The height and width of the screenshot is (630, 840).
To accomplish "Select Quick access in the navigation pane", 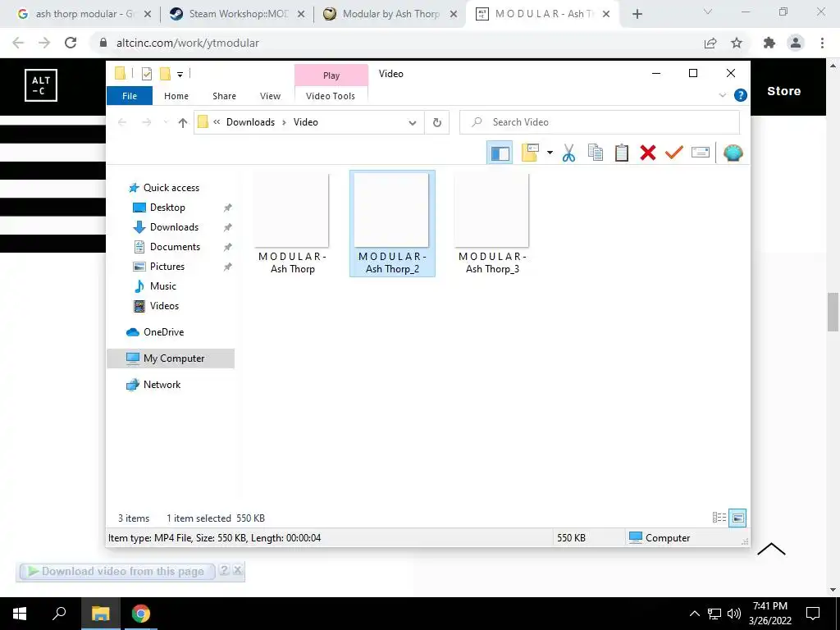I will tap(171, 188).
